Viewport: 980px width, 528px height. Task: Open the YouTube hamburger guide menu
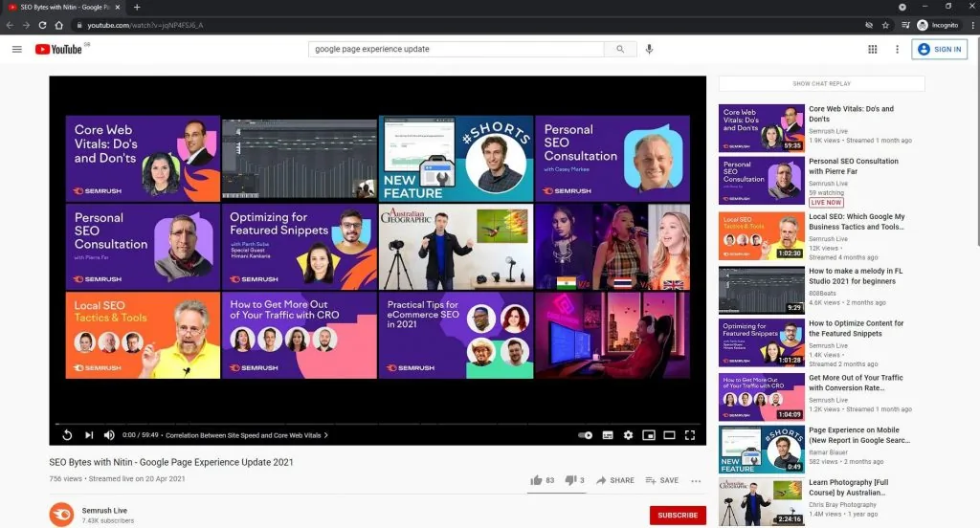point(17,50)
